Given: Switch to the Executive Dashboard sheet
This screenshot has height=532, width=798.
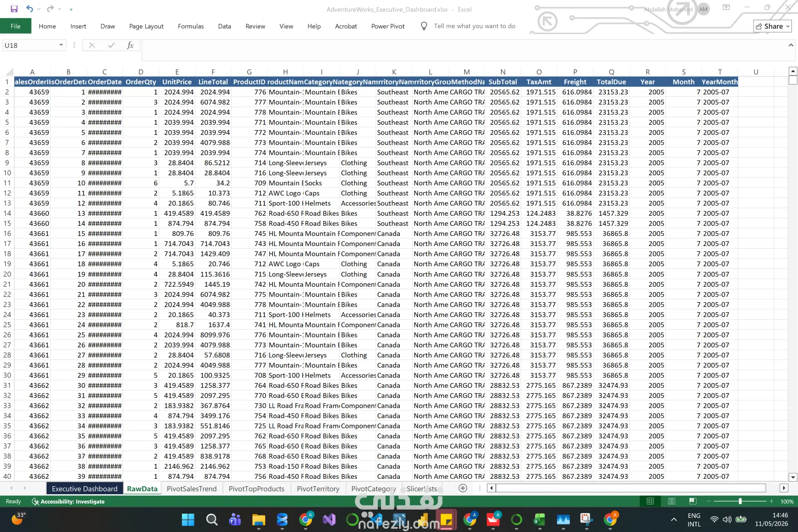Looking at the screenshot, I should click(85, 489).
